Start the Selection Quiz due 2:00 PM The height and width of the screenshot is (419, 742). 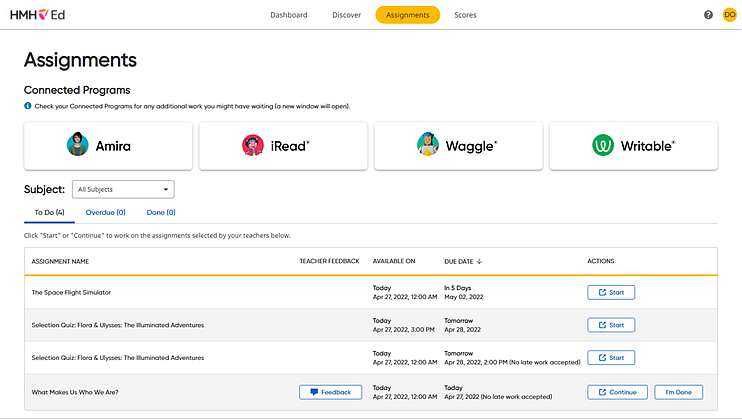pyautogui.click(x=611, y=358)
